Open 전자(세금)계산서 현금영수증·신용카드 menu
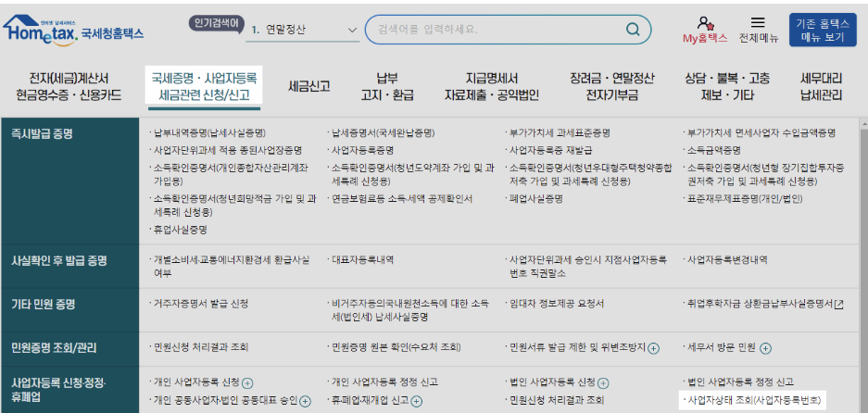Screen dimensions: 868x413 pos(69,87)
